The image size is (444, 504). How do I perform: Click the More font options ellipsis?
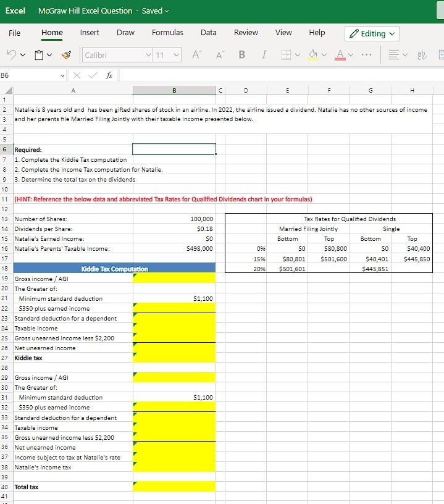click(x=366, y=55)
